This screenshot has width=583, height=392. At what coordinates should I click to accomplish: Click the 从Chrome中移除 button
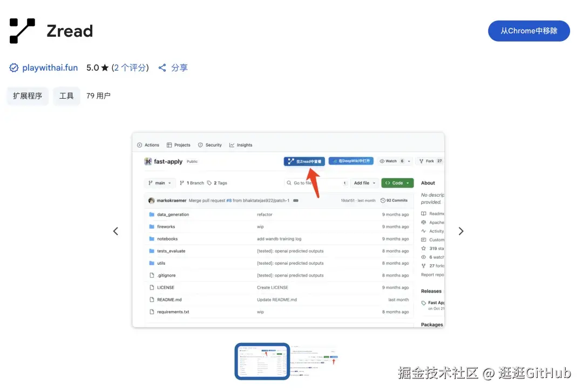point(528,31)
